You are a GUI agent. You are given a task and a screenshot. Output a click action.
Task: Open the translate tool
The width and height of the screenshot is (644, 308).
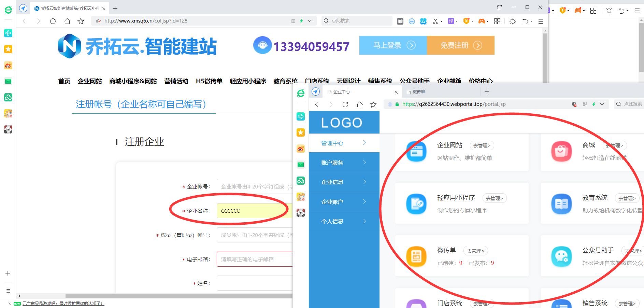(452, 21)
